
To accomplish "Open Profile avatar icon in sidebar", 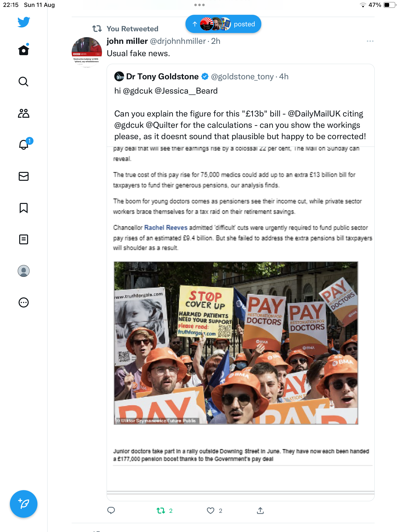I will (x=24, y=271).
